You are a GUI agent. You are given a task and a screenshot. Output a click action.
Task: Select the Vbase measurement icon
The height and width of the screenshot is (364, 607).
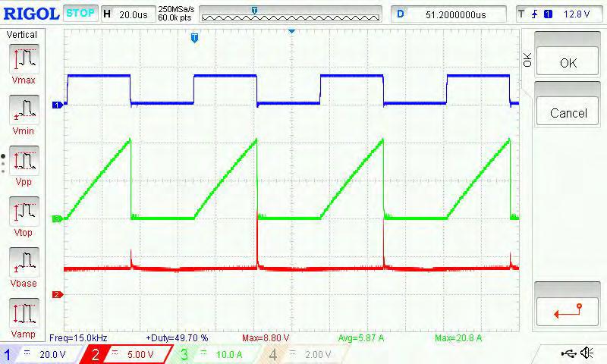[x=24, y=262]
